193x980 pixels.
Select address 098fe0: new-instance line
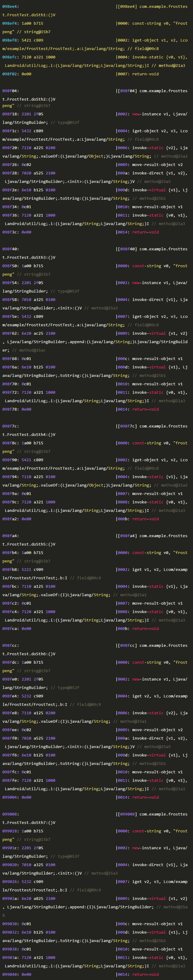11,679
